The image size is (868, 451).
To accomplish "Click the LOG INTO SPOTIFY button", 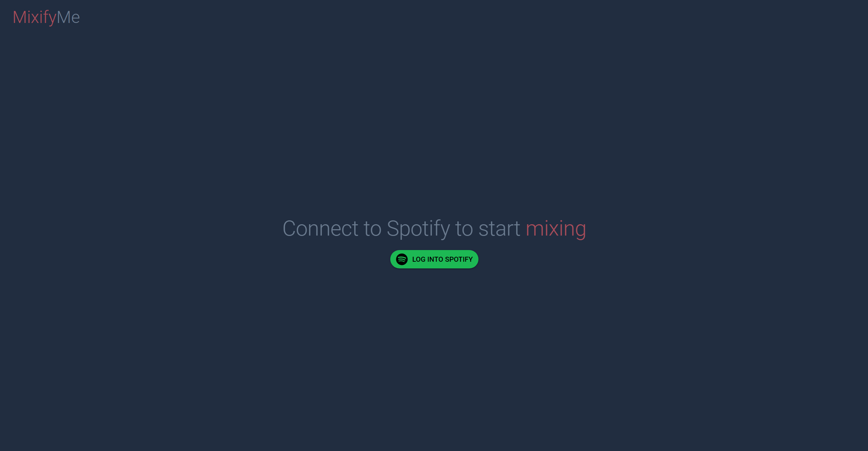I will (x=434, y=259).
